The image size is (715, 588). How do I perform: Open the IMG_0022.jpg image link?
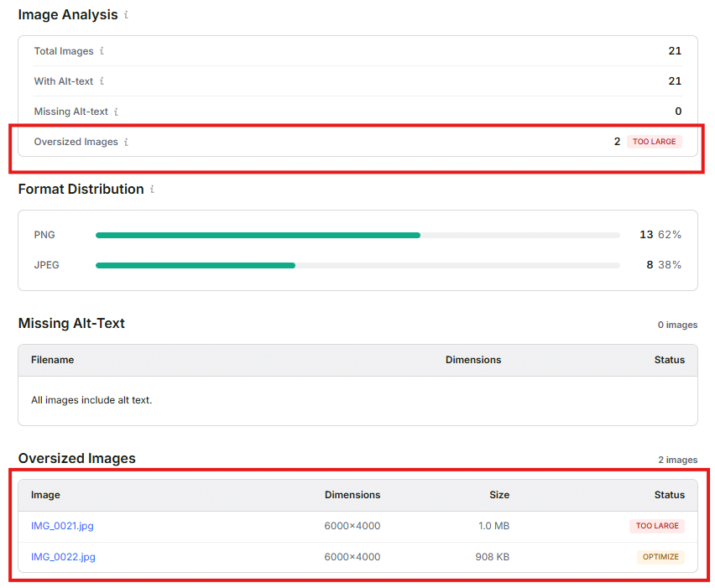[63, 557]
